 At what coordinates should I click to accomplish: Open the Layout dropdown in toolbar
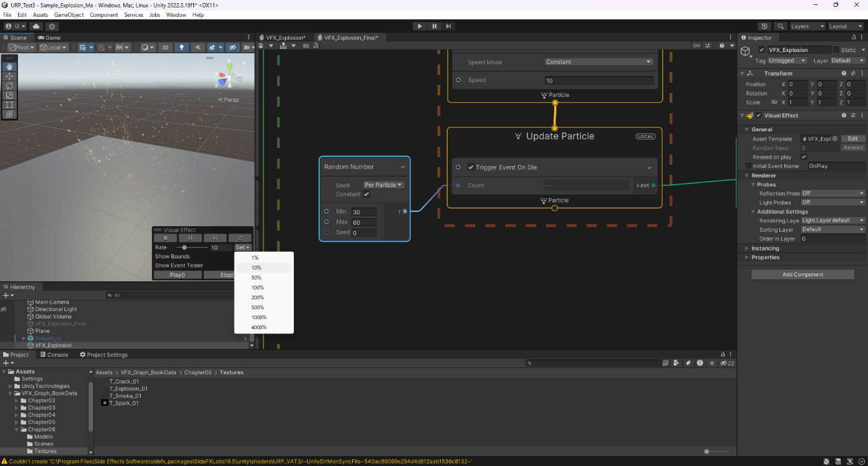pyautogui.click(x=846, y=27)
